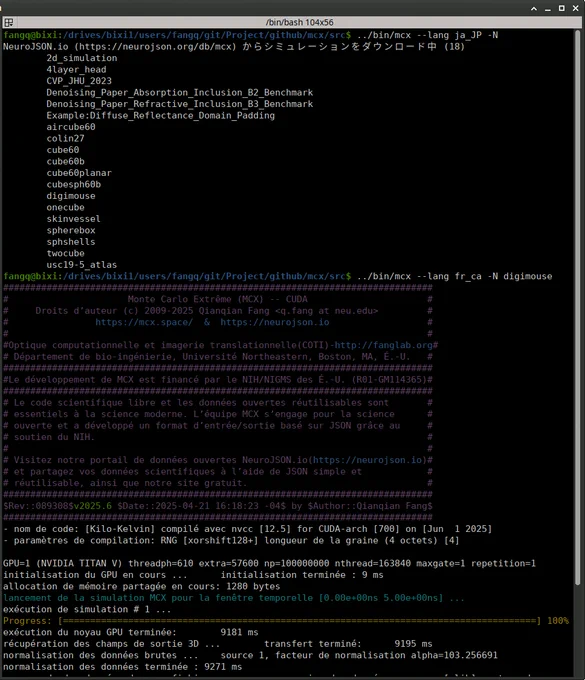The height and width of the screenshot is (680, 585).
Task: Click the 'GPU=1 (NVIDIA TITAN V)' line
Action: [x=269, y=563]
